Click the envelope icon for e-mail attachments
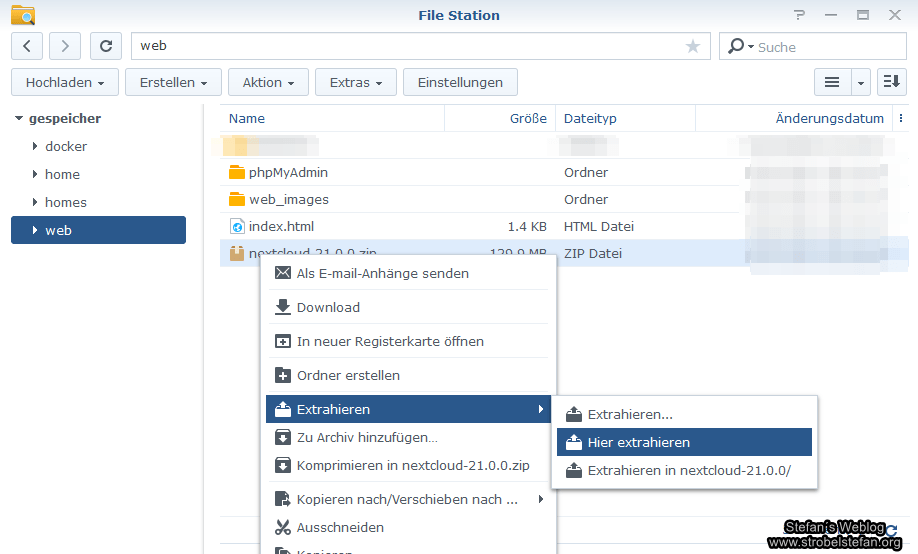918x554 pixels. pos(283,273)
